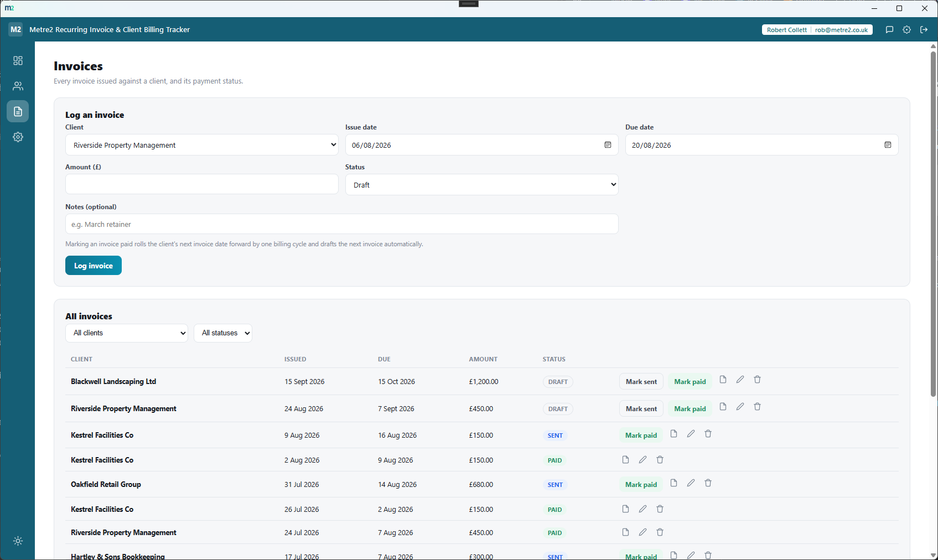Image resolution: width=938 pixels, height=560 pixels.
Task: Open the Issue date calendar picker
Action: (x=608, y=145)
